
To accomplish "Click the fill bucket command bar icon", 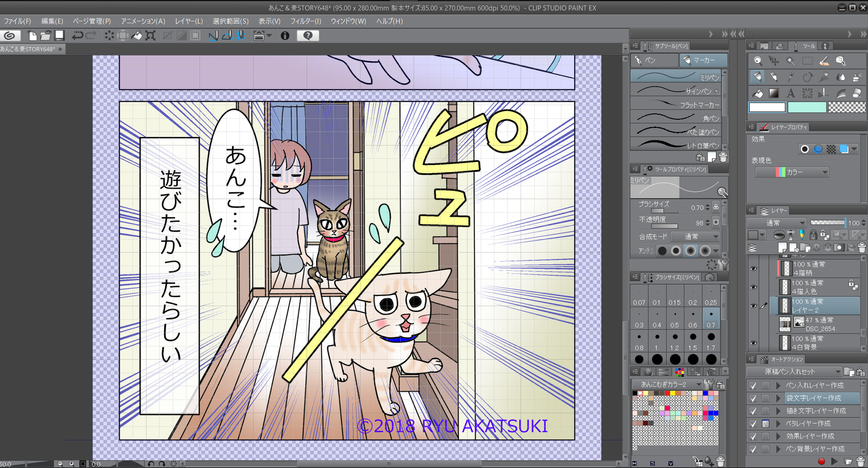I will (137, 36).
